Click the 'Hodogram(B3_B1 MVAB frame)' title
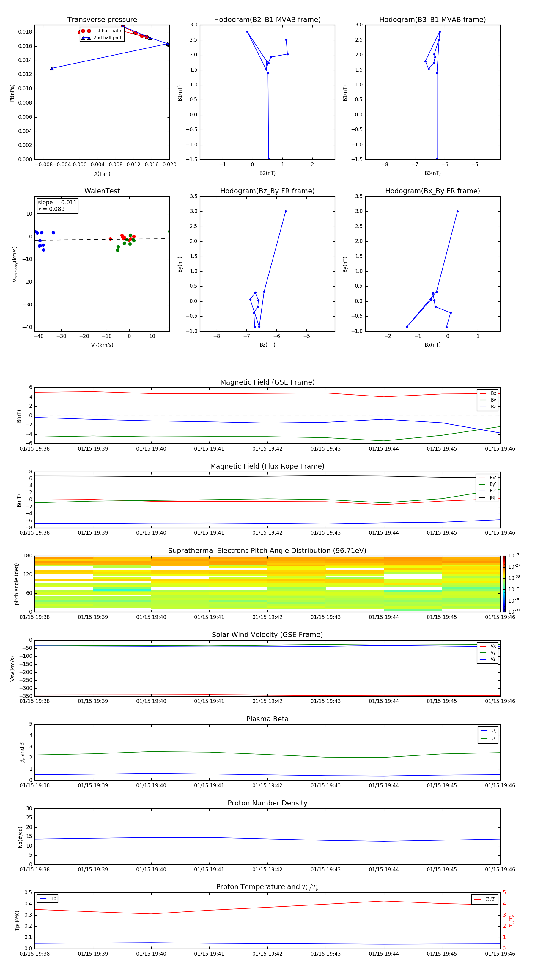This screenshot has height=980, width=535. (432, 19)
